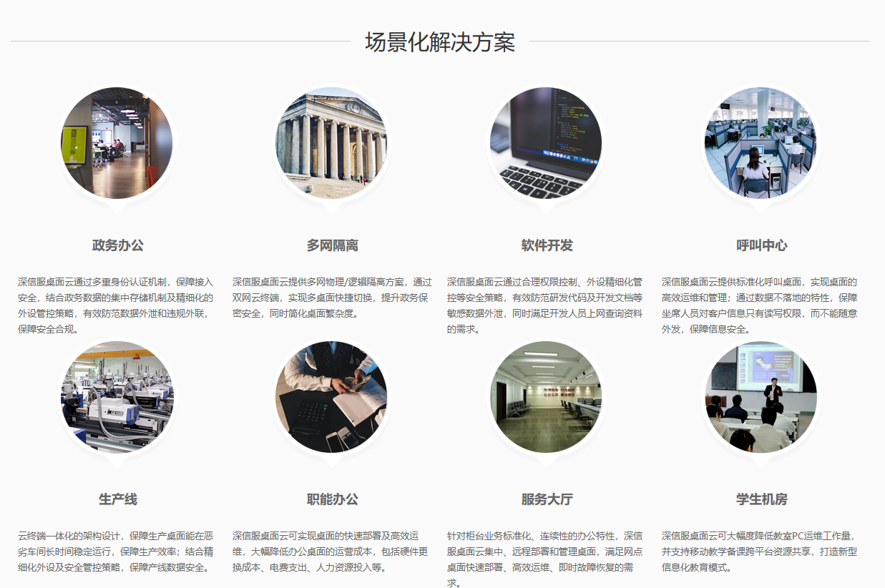Open the 生产线 heading link
The image size is (885, 588).
click(x=118, y=499)
